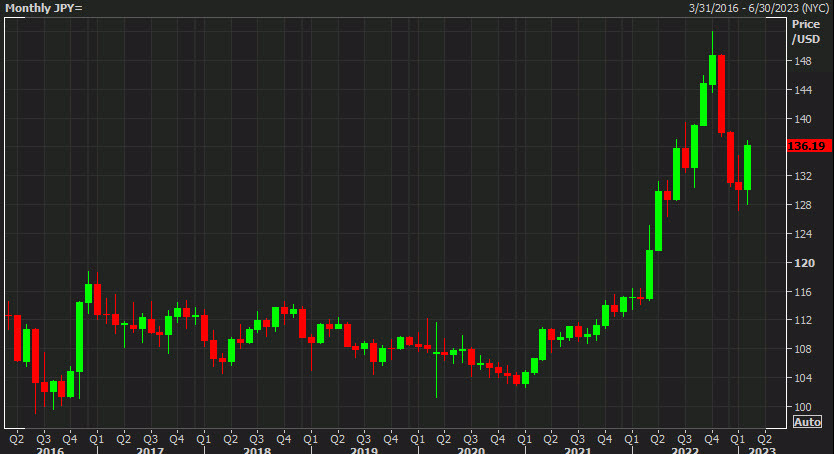Click the Q4 label of year 2018
Screen dimensions: 834x454
click(283, 439)
